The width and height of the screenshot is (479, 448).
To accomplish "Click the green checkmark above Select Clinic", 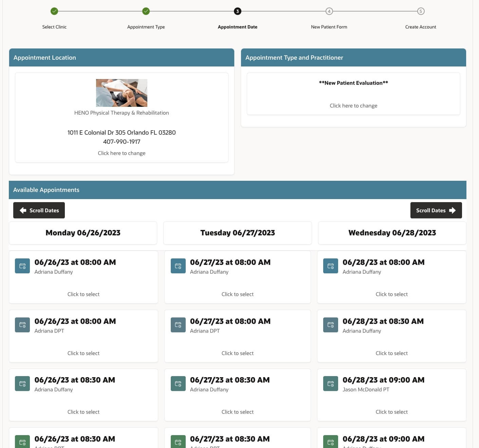I will pos(54,11).
